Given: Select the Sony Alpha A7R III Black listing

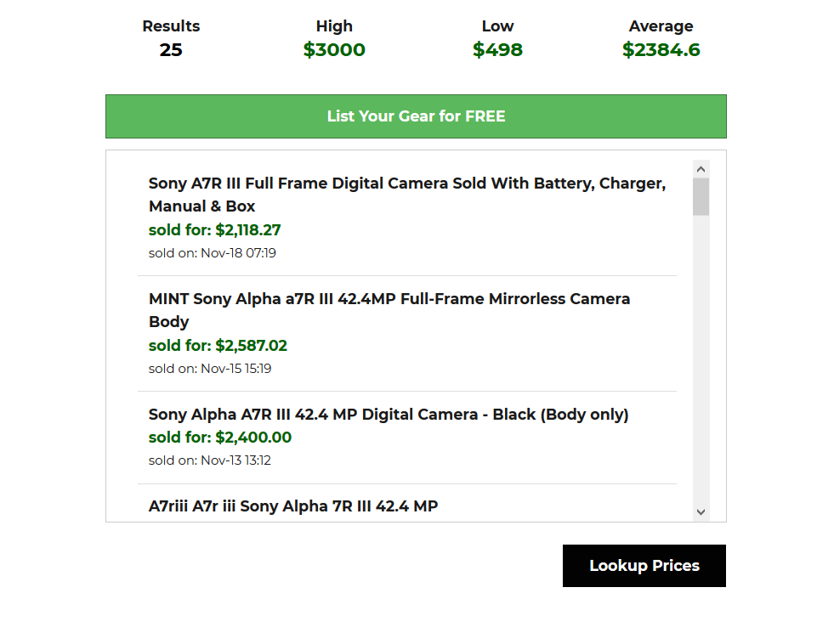Looking at the screenshot, I should [x=388, y=415].
